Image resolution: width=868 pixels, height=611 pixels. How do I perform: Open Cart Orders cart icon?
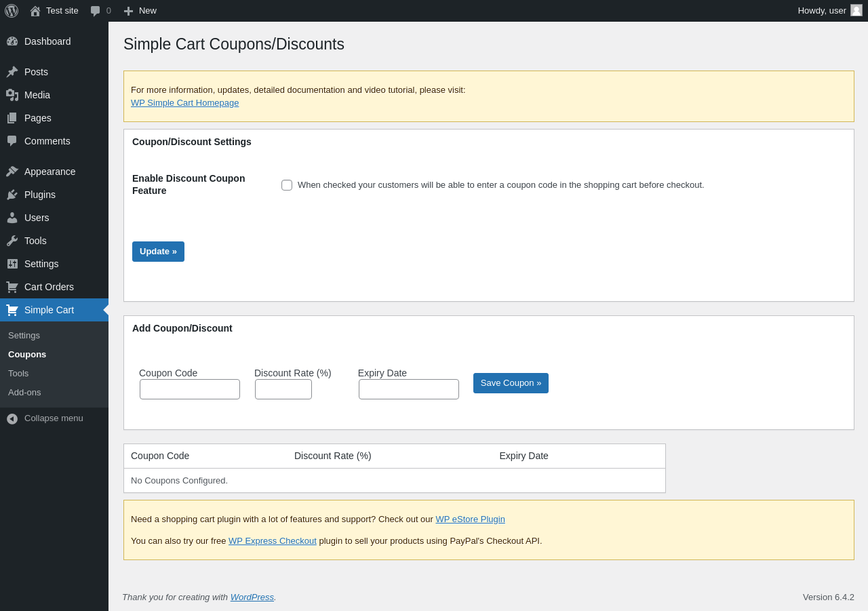tap(12, 287)
